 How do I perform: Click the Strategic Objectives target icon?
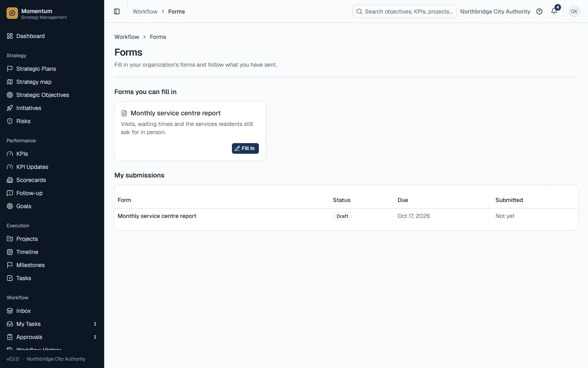tap(10, 95)
